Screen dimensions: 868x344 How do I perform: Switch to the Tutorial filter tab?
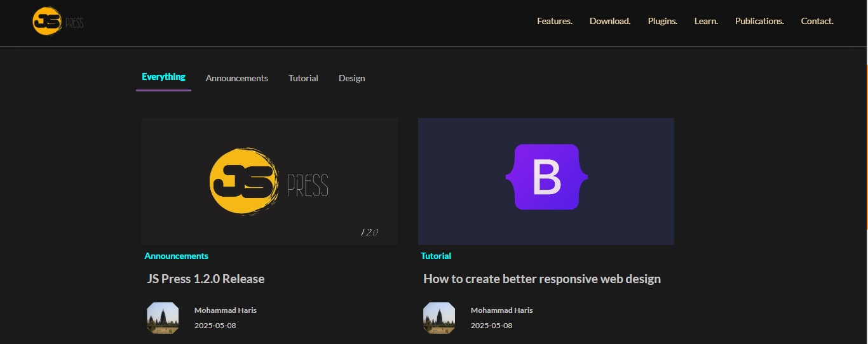pos(303,78)
